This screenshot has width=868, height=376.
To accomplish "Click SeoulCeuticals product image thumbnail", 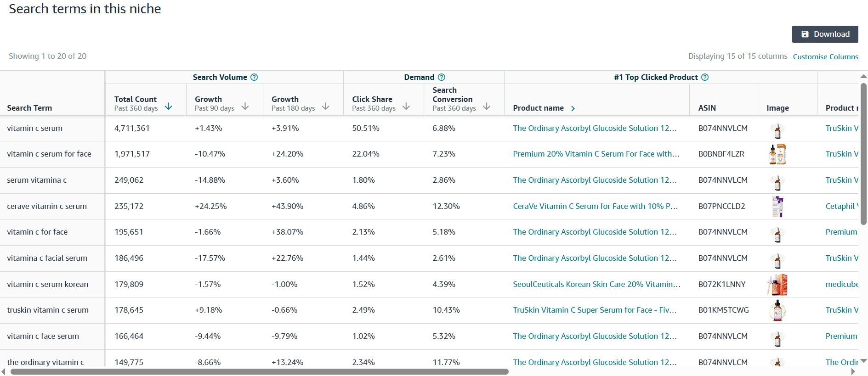I will [x=777, y=284].
